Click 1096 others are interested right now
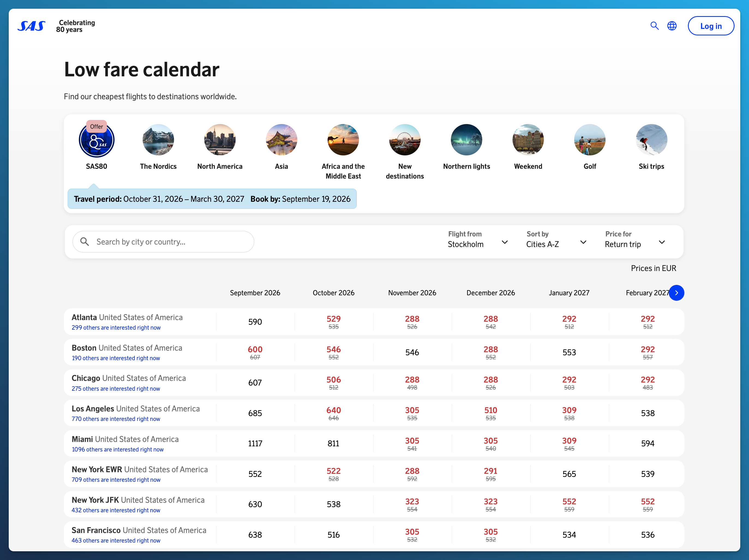 tap(118, 449)
